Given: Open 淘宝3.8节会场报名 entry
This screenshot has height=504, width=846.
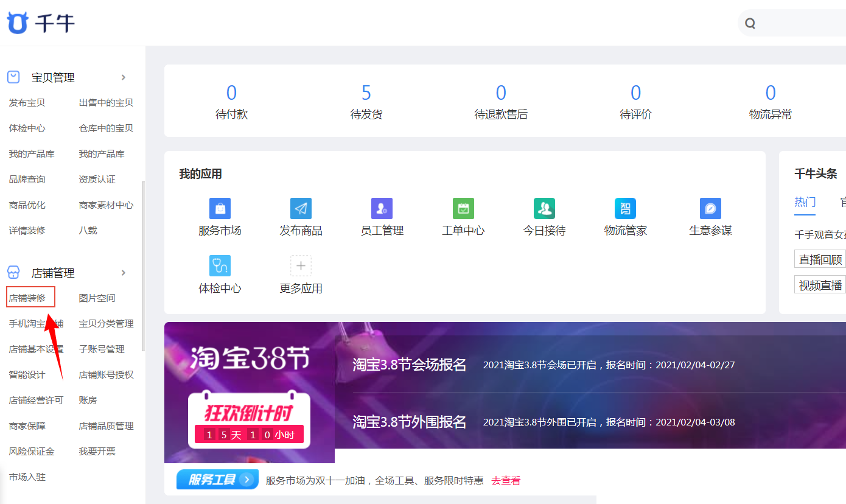Looking at the screenshot, I should [410, 365].
